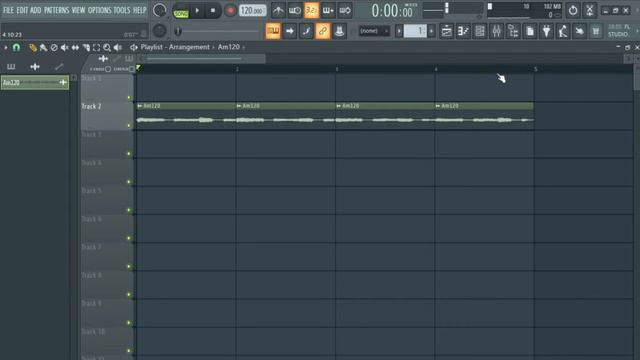The image size is (640, 360).
Task: Toggle the playlist magnet snap icon
Action: point(16,48)
